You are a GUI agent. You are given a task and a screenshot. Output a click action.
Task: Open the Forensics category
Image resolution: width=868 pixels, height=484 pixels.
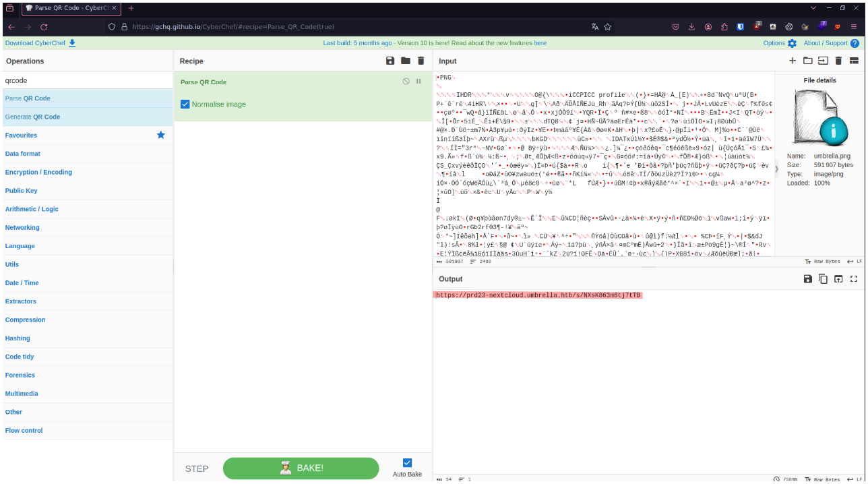[x=87, y=375]
